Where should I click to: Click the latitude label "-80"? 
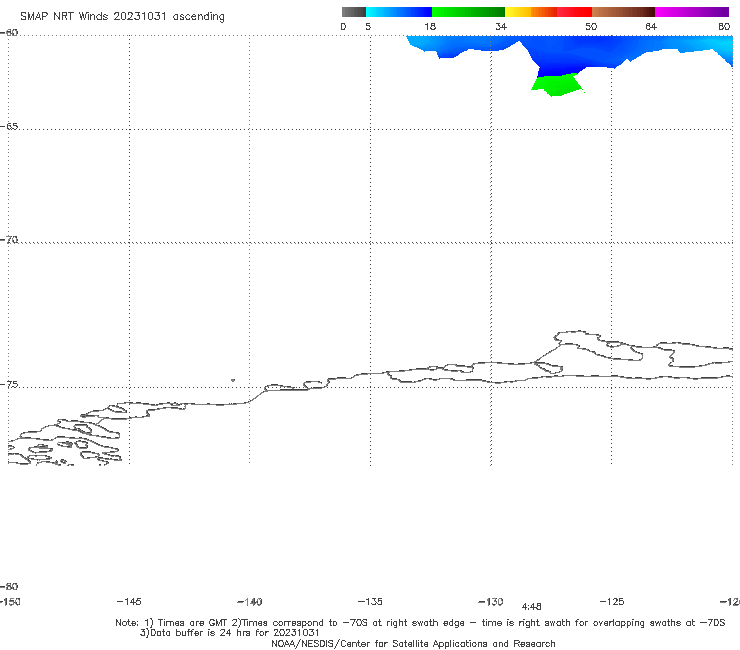point(9,587)
